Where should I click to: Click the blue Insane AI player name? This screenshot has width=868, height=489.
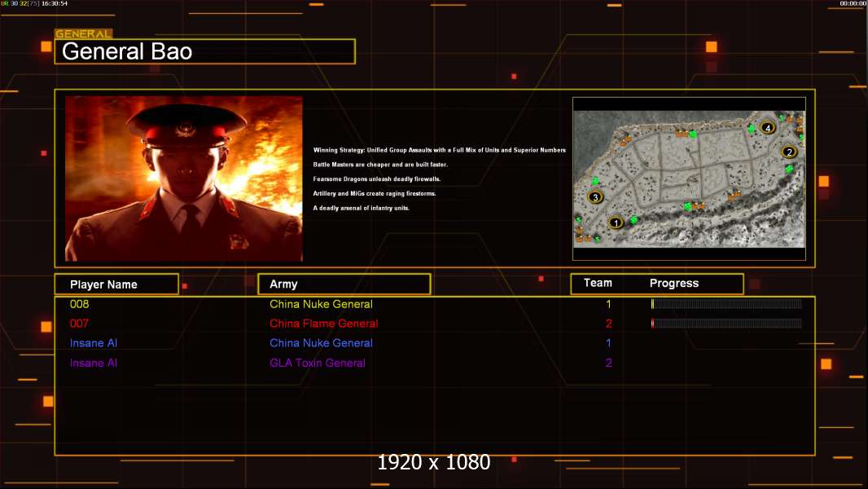[x=94, y=343]
